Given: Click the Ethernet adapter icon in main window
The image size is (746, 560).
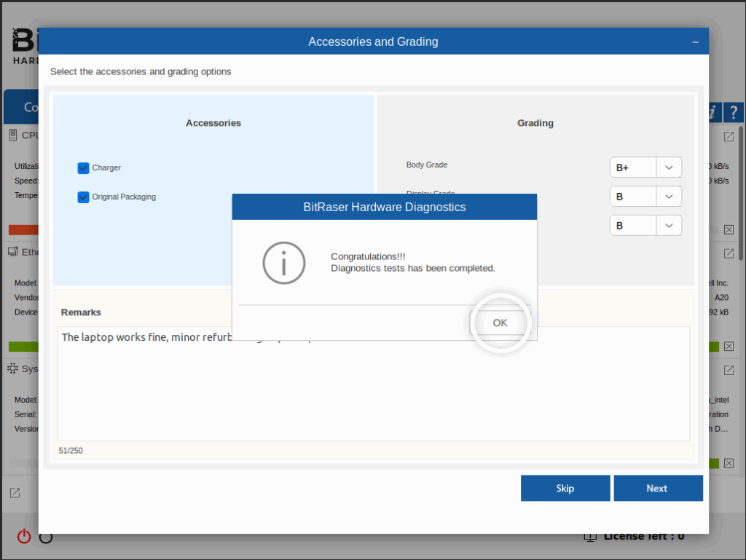Looking at the screenshot, I should [x=13, y=251].
